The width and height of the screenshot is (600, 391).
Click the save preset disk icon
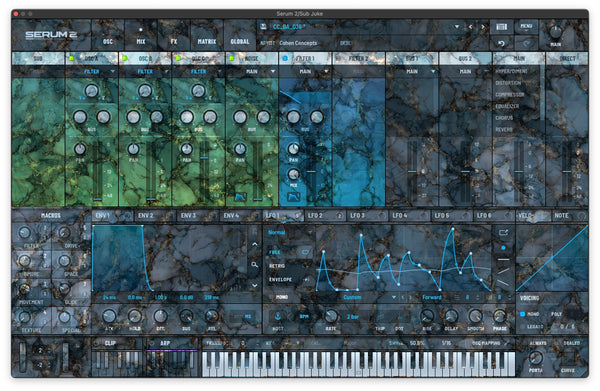coord(263,26)
